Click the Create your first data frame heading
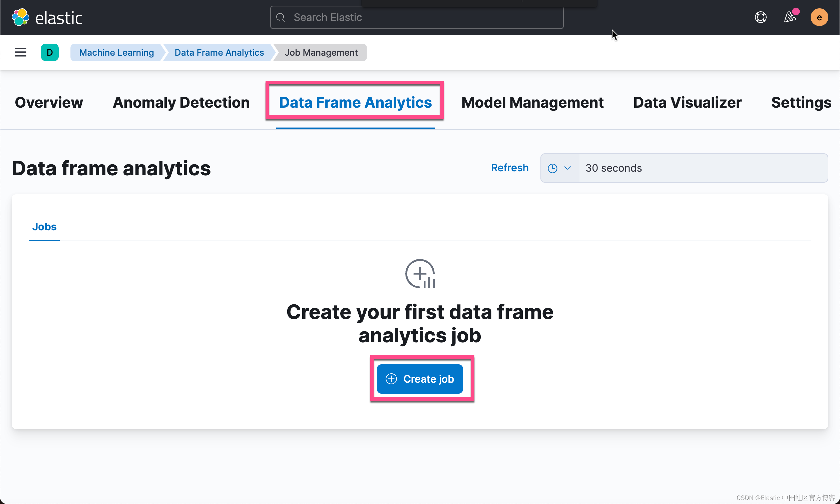This screenshot has height=504, width=840. click(x=420, y=323)
